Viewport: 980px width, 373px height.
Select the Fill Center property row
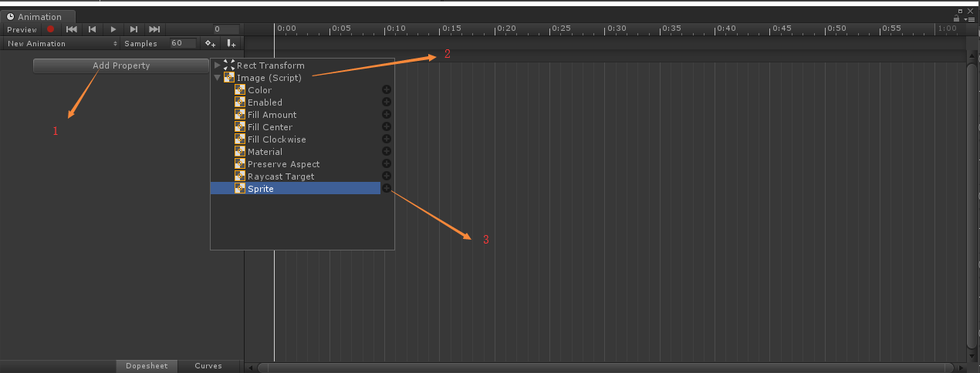click(x=296, y=127)
